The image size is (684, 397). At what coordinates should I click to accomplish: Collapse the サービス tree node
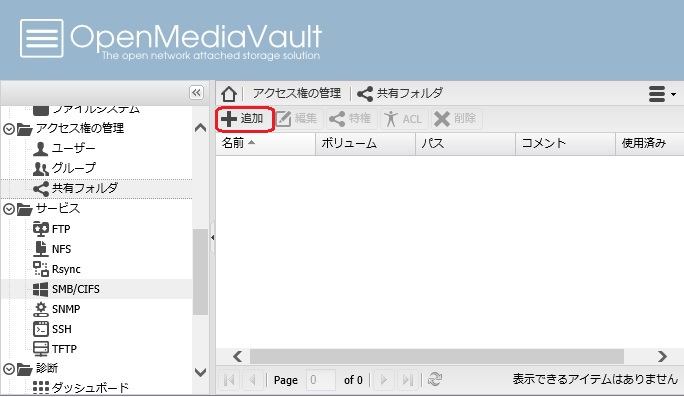point(9,209)
